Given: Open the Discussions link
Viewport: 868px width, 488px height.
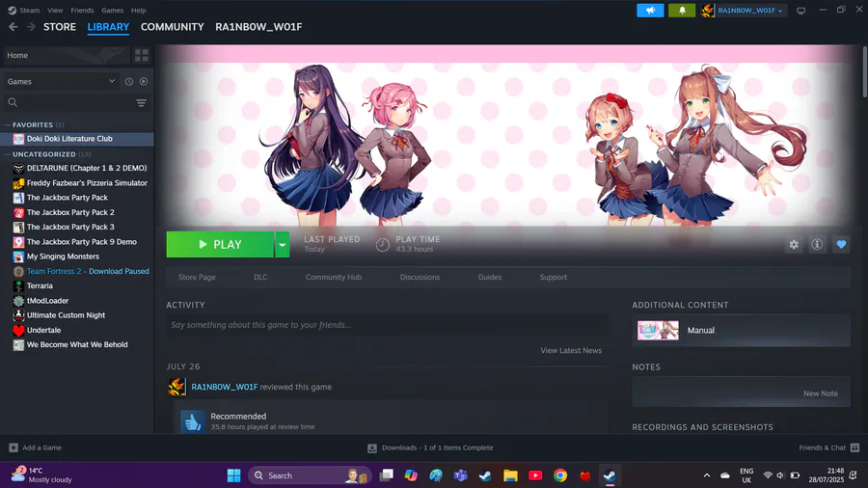Looking at the screenshot, I should [420, 277].
